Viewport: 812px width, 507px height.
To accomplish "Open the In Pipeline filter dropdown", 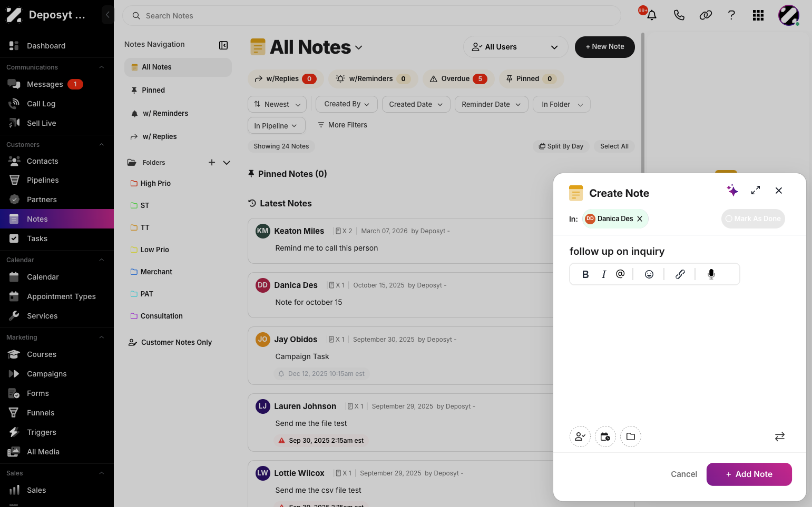I will [276, 126].
